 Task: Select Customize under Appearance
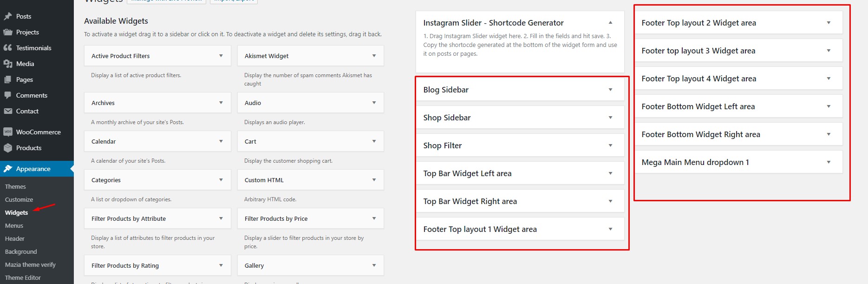[x=19, y=199]
